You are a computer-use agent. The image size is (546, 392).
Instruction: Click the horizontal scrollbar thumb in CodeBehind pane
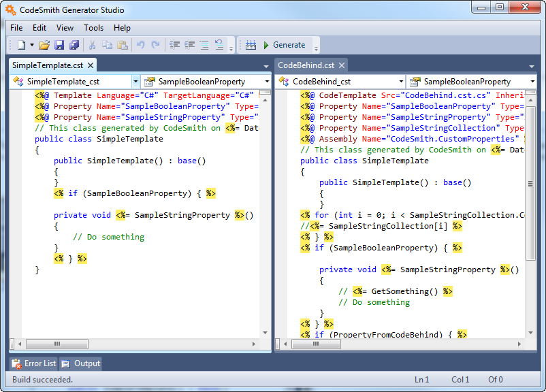tap(316, 344)
